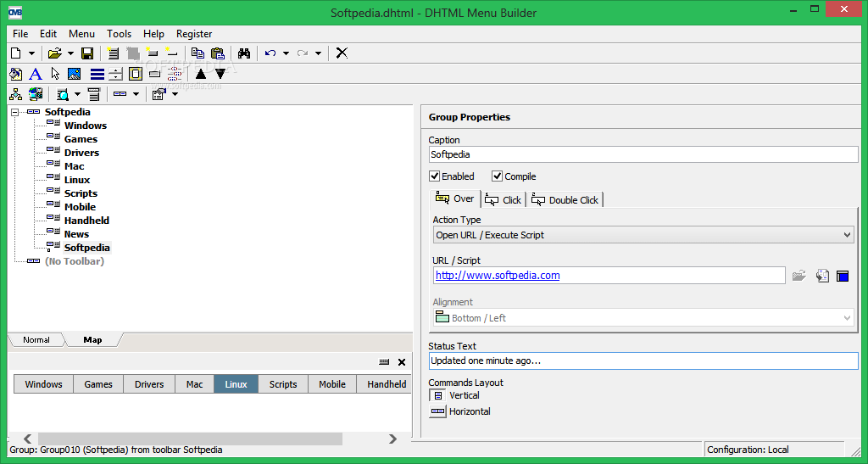Open the Tools menu

(x=119, y=34)
